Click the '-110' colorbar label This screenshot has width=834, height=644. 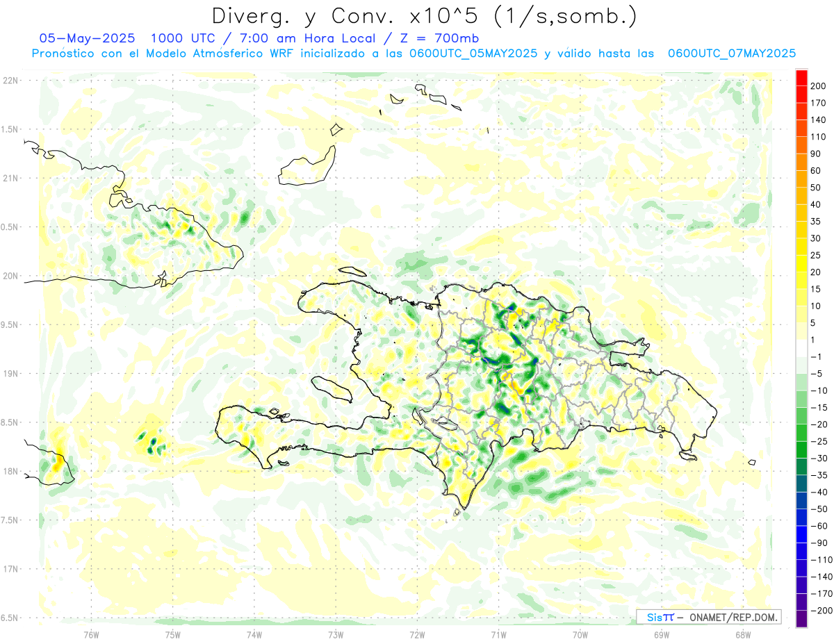pos(821,560)
